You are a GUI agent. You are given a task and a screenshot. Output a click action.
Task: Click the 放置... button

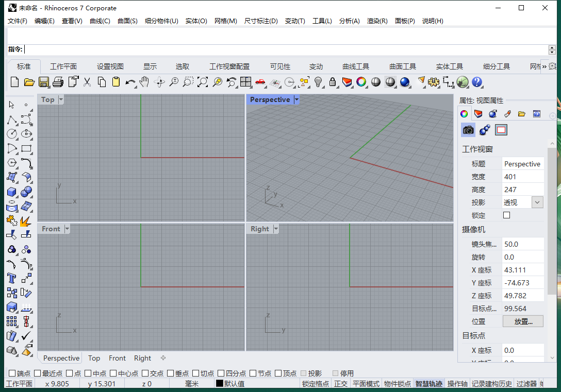(523, 321)
